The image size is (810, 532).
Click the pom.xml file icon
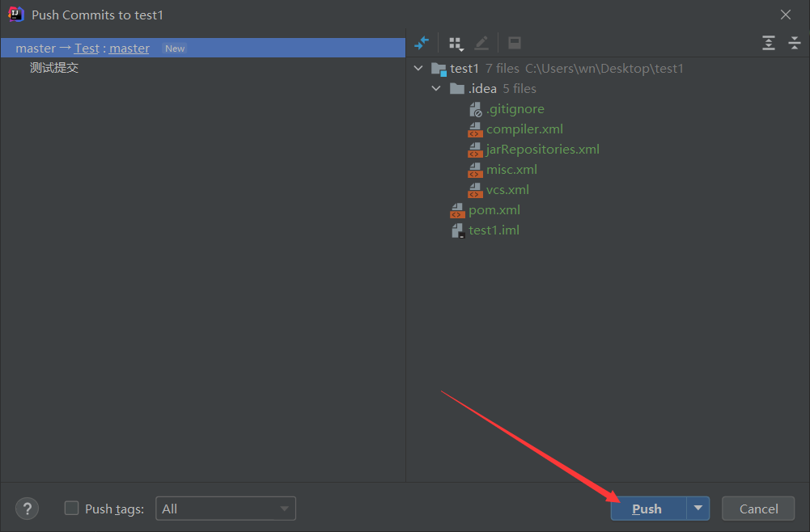pyautogui.click(x=458, y=210)
